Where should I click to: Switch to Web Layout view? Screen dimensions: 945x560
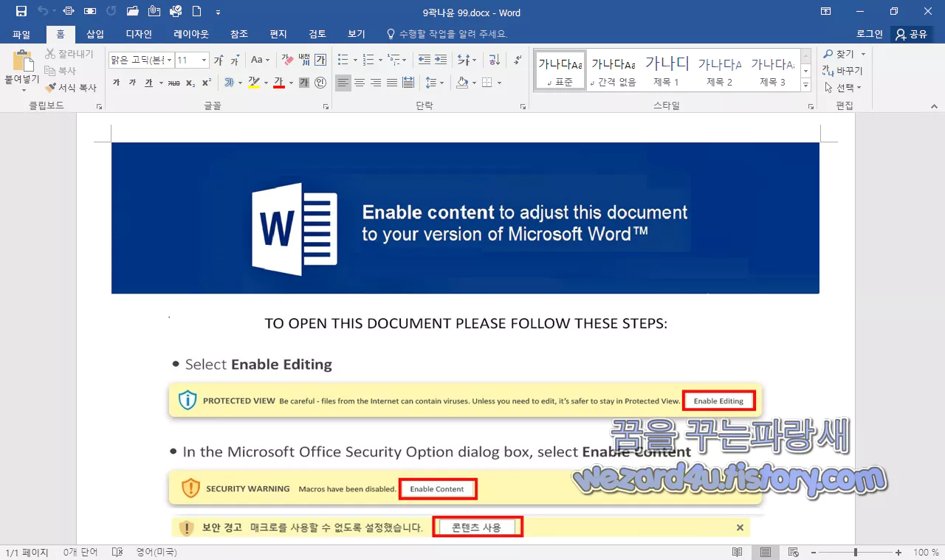coord(793,552)
